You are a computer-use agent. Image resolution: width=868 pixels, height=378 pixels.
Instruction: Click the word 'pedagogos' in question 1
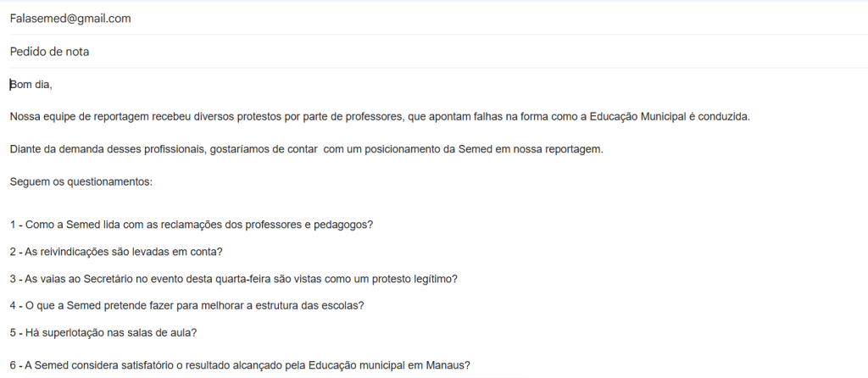tap(343, 225)
